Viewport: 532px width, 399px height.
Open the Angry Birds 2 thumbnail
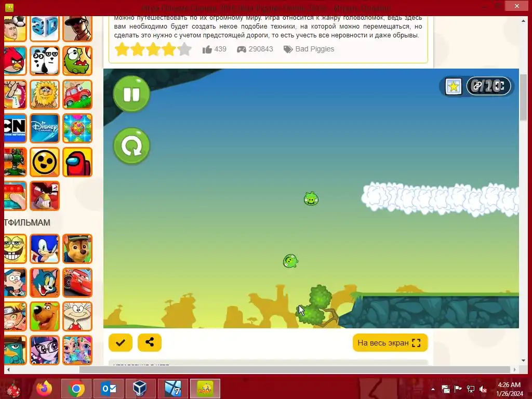point(45,196)
